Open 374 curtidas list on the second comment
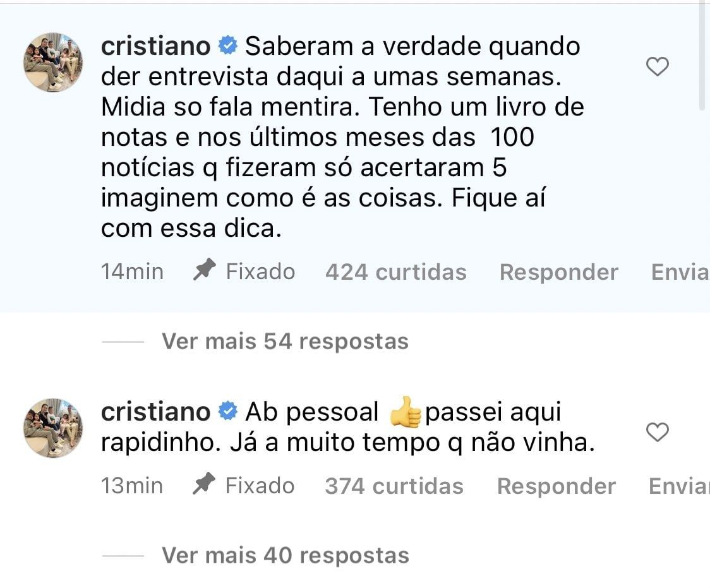The image size is (710, 588). (394, 486)
